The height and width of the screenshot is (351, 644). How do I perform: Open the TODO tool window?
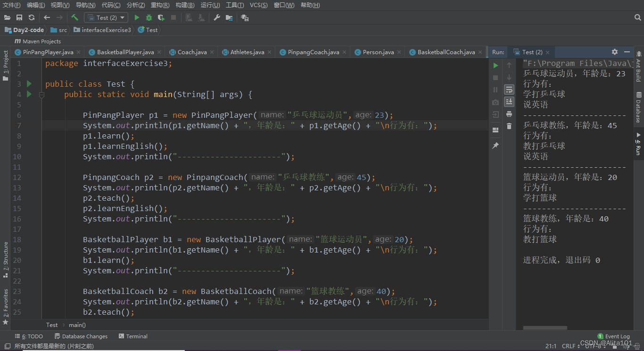pos(29,336)
